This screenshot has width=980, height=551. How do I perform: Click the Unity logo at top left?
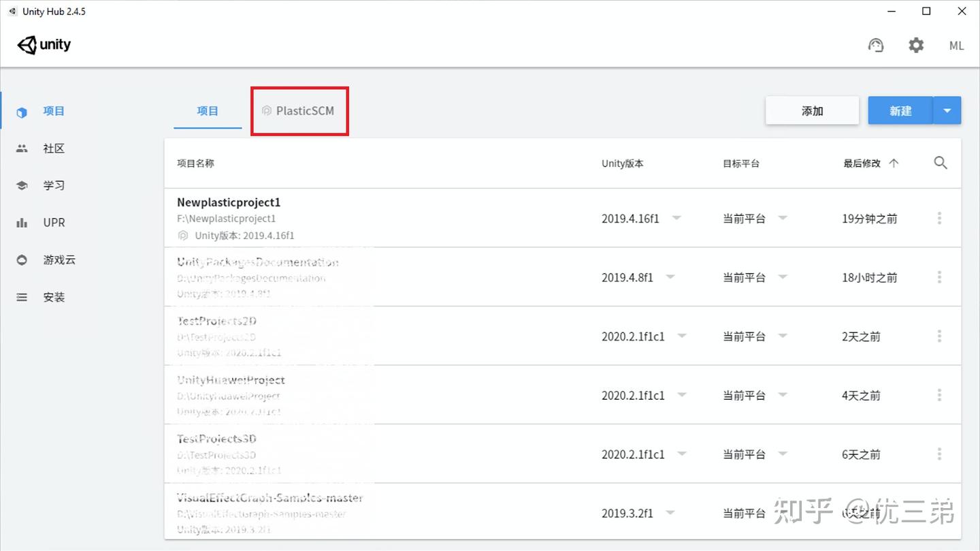pyautogui.click(x=44, y=45)
